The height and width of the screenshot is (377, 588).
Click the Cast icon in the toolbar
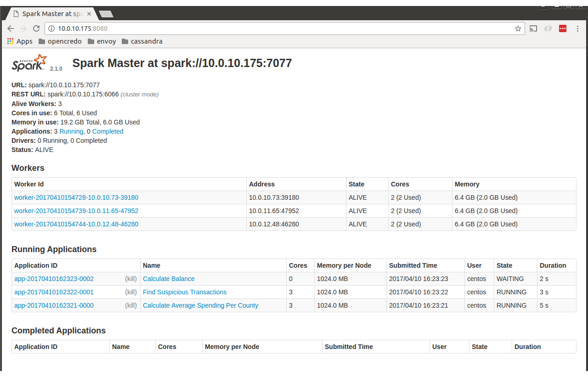pyautogui.click(x=533, y=28)
